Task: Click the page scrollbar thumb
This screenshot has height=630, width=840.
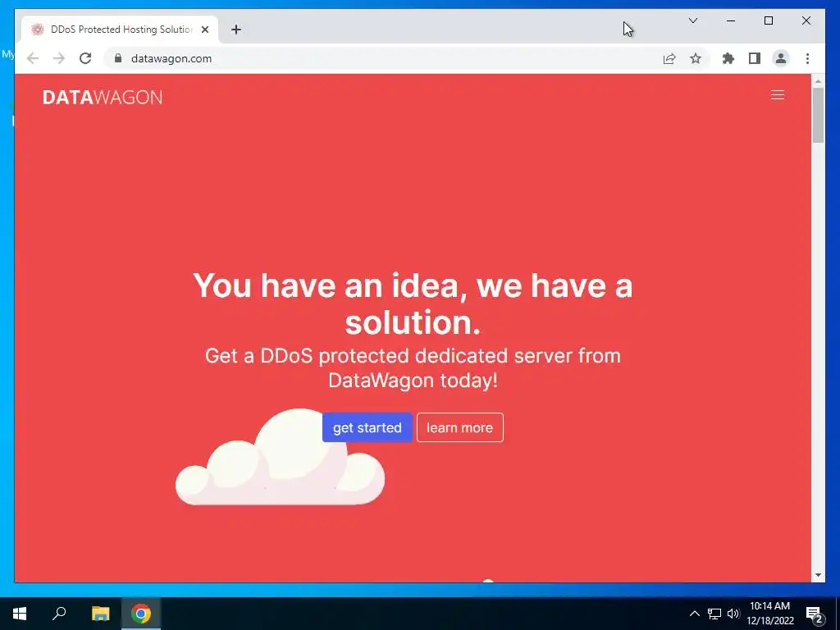Action: 818,115
